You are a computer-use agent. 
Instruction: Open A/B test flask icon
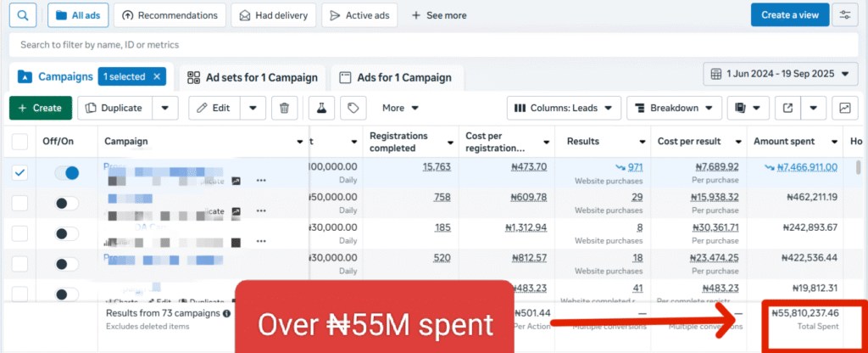(x=321, y=108)
